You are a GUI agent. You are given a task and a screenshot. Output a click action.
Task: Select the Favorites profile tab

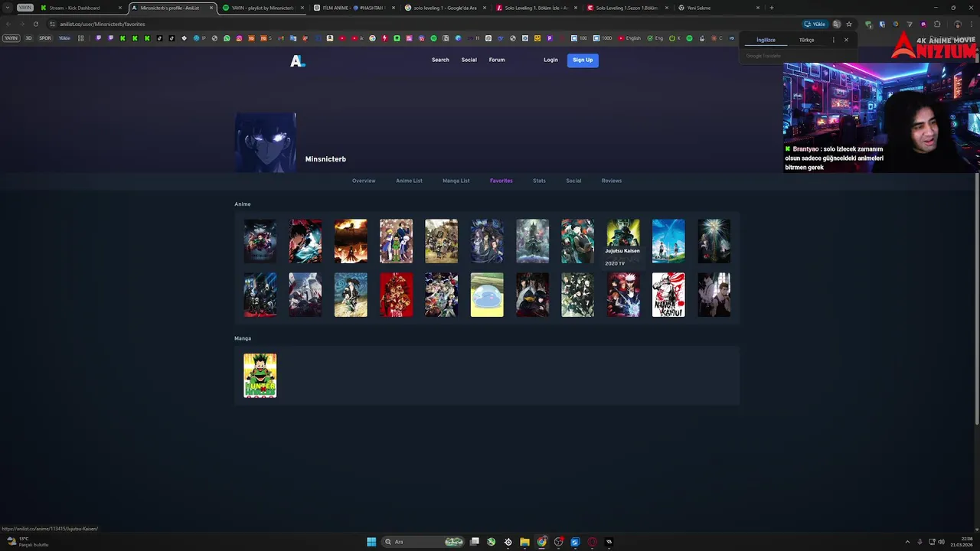[501, 181]
